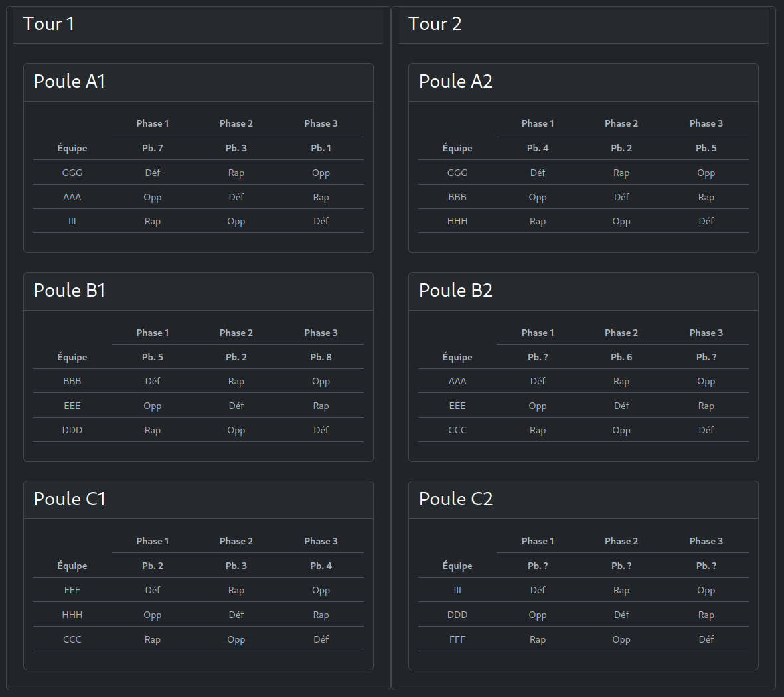Click the team III link in Poule A1
The image size is (784, 697).
click(72, 221)
